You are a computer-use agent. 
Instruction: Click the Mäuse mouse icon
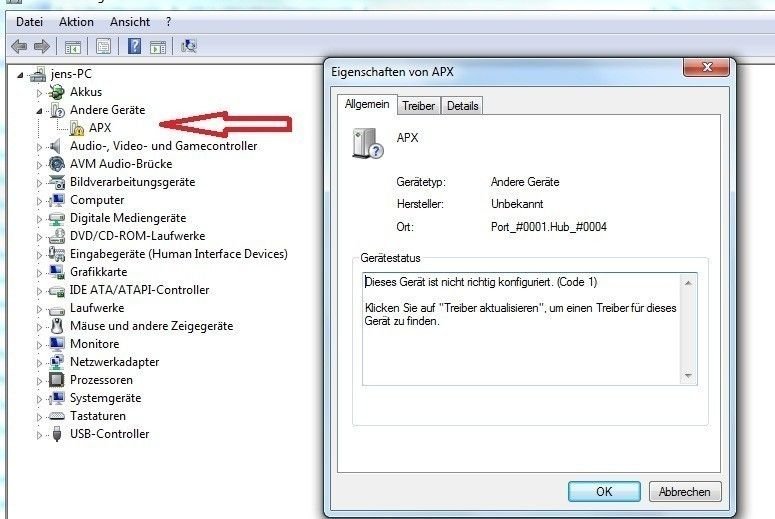tap(57, 326)
